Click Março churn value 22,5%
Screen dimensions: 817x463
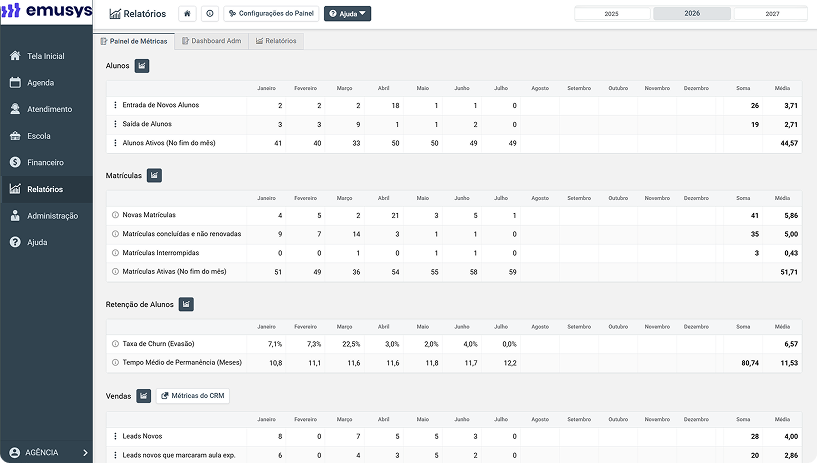[351, 344]
